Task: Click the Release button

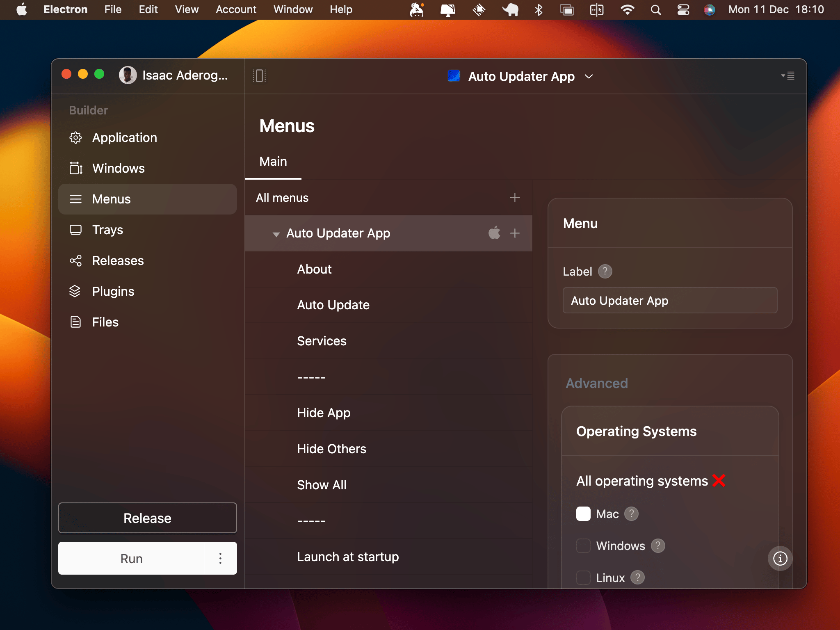Action: [147, 518]
